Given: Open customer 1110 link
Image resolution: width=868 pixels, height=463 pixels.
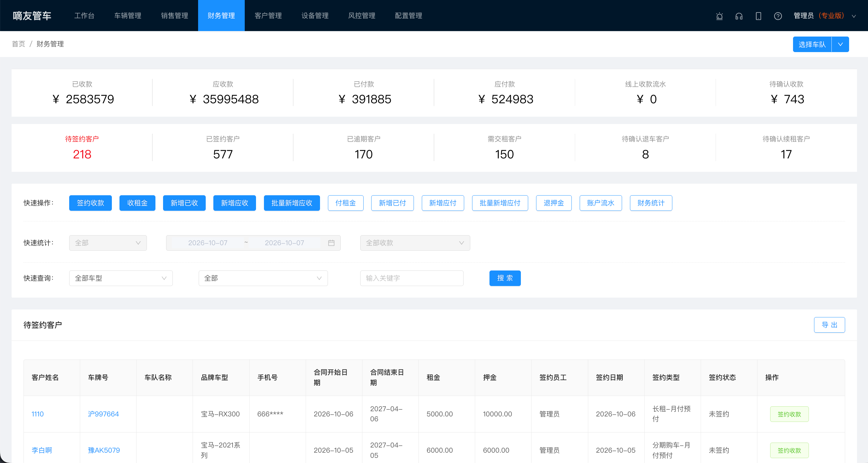Looking at the screenshot, I should pos(37,414).
